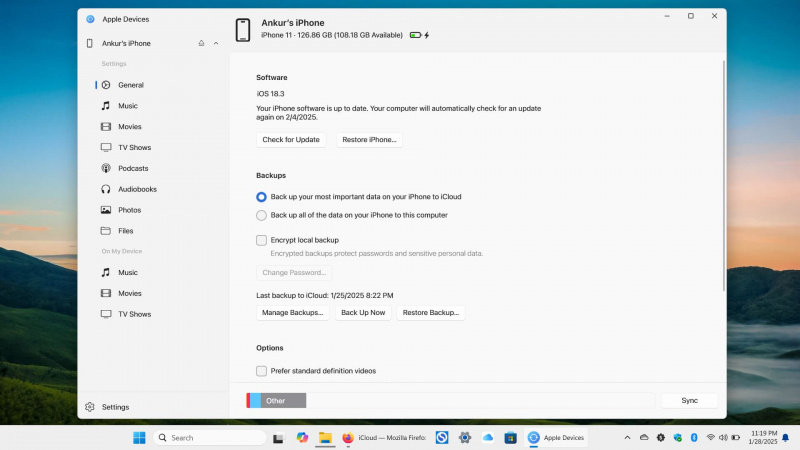Click the Change Password... button

click(294, 272)
